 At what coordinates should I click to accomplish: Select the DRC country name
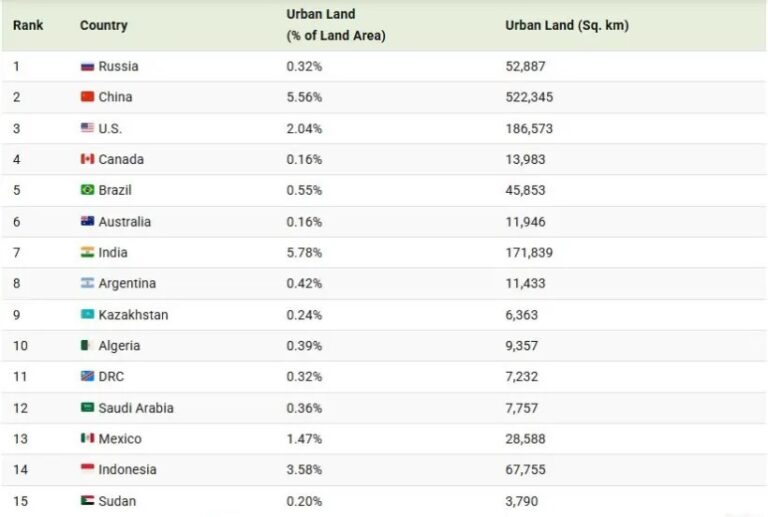[111, 376]
